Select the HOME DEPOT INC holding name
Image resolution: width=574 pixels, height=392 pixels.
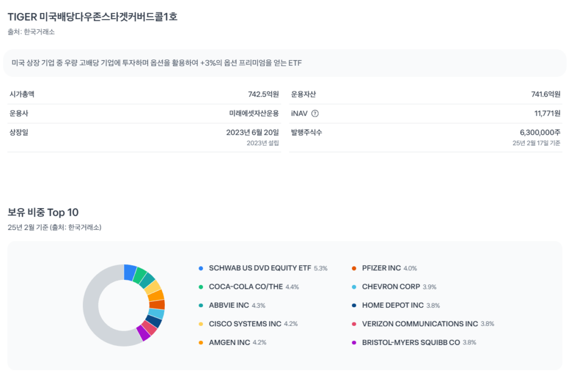[393, 305]
